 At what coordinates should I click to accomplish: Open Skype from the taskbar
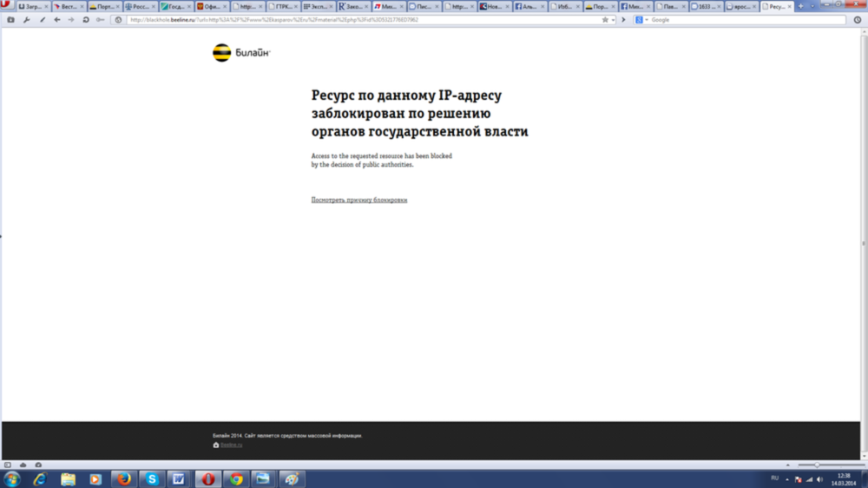[152, 479]
